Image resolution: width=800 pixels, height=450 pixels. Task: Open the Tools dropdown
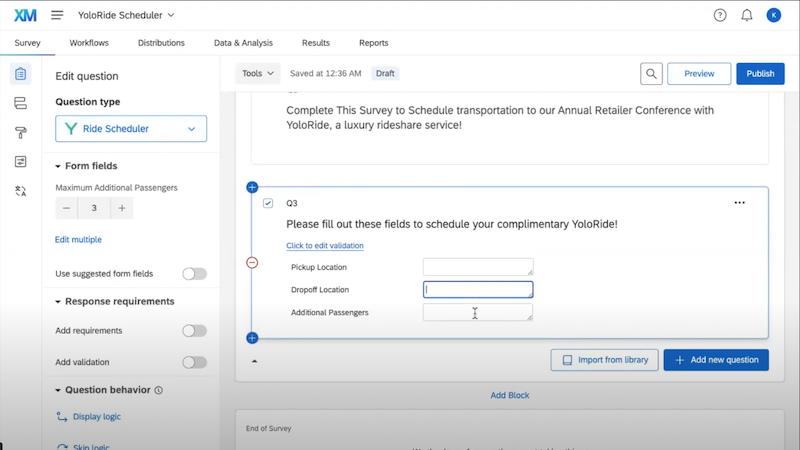[x=258, y=73]
